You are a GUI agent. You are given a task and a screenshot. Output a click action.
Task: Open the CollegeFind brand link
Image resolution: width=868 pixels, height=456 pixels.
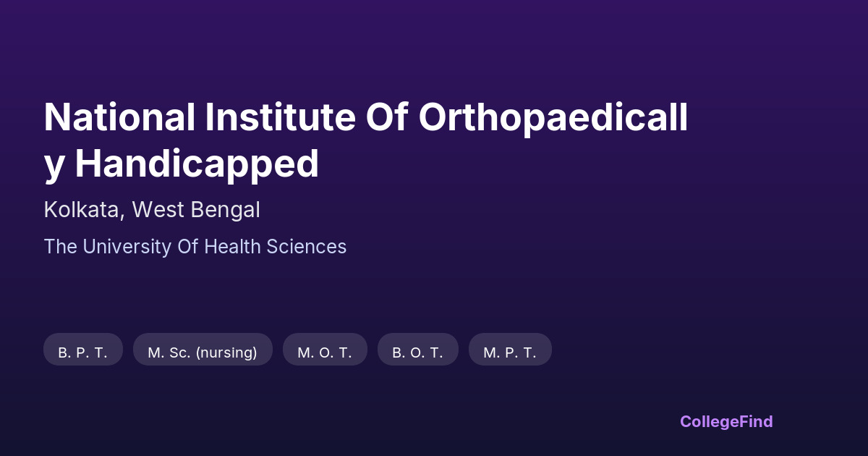point(726,421)
